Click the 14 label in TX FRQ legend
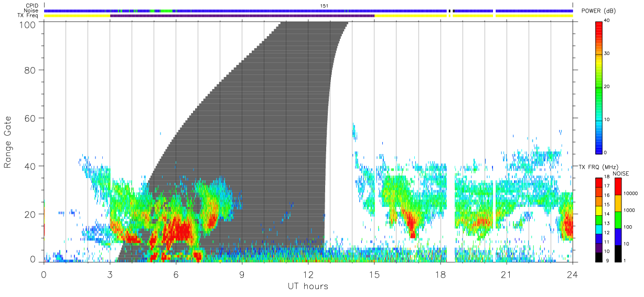Viewport: 644px width, 297px height. [x=607, y=214]
